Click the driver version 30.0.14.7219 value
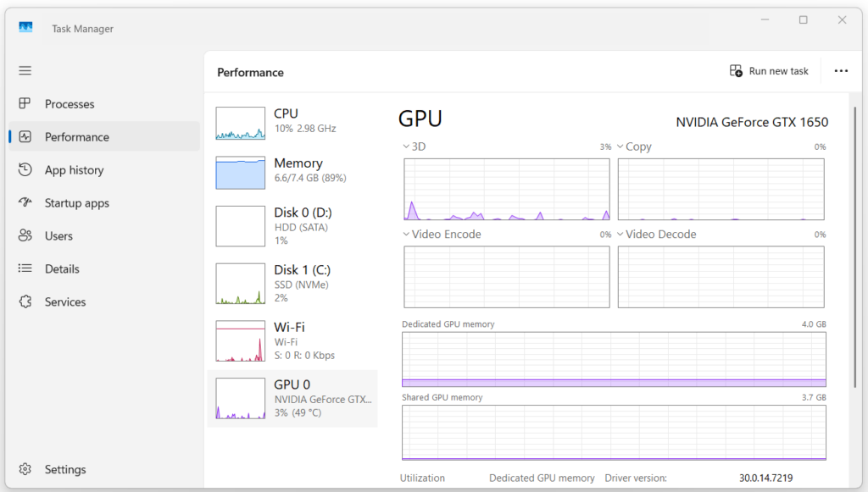This screenshot has width=868, height=492. [x=765, y=478]
